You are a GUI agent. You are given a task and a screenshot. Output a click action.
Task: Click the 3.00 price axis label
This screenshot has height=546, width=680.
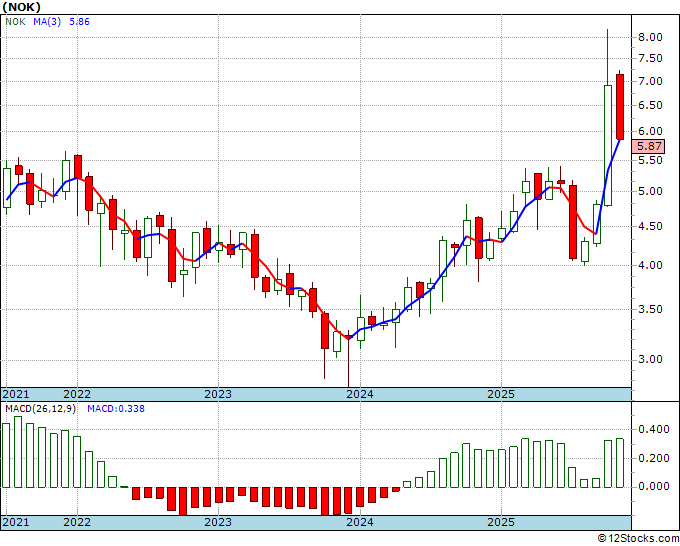tap(651, 360)
